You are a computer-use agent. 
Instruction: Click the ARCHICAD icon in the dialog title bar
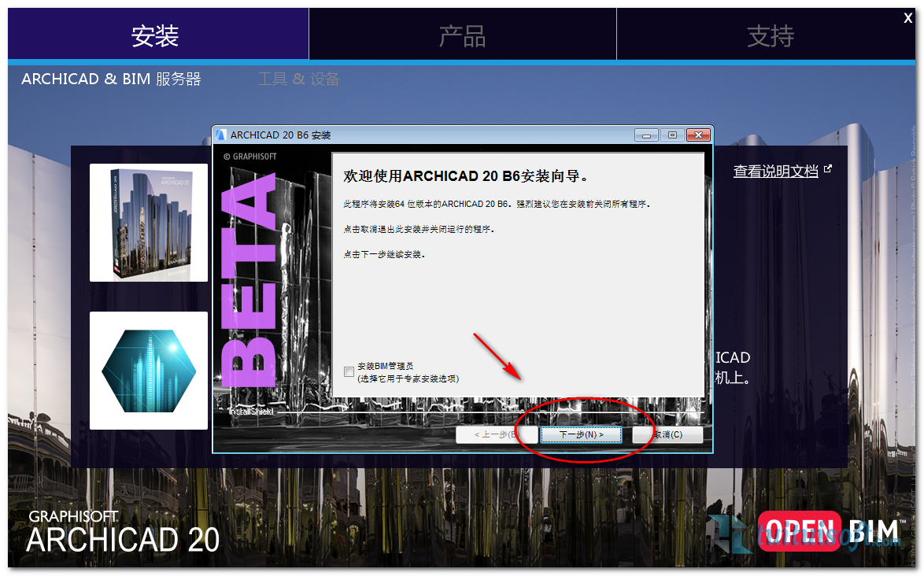pyautogui.click(x=221, y=135)
